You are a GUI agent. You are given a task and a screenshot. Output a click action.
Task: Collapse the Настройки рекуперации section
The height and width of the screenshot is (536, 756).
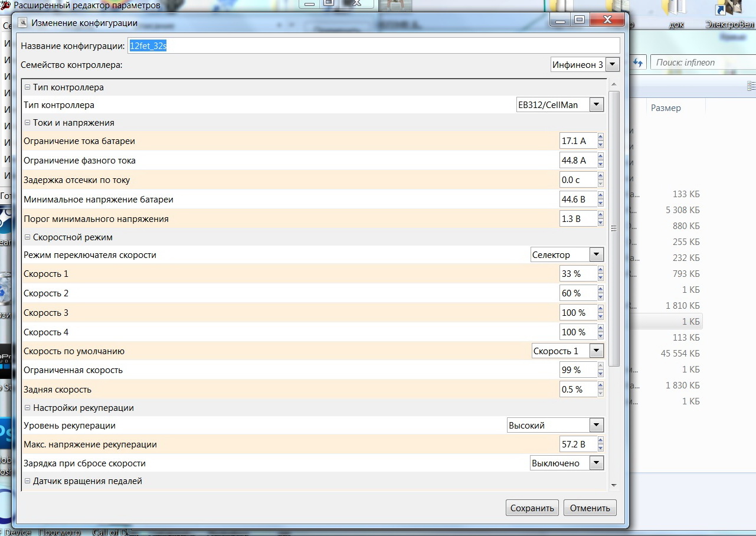pyautogui.click(x=27, y=408)
